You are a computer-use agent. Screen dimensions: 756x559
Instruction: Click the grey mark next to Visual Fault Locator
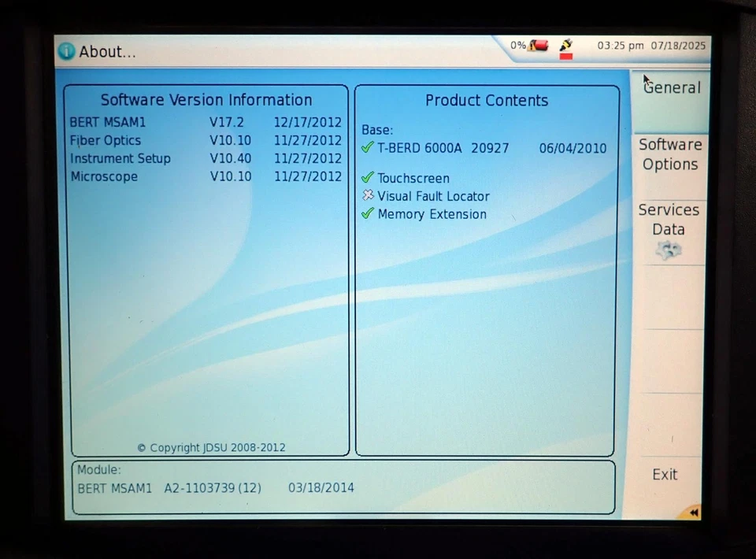pyautogui.click(x=367, y=196)
